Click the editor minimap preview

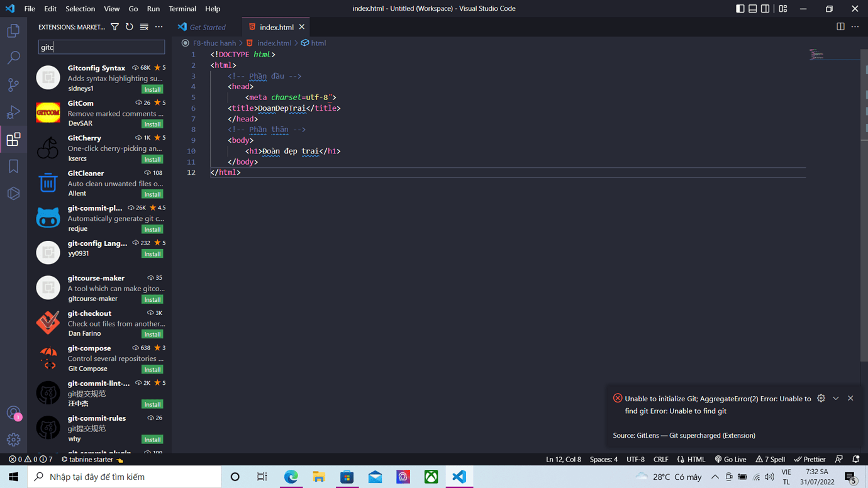pos(817,55)
